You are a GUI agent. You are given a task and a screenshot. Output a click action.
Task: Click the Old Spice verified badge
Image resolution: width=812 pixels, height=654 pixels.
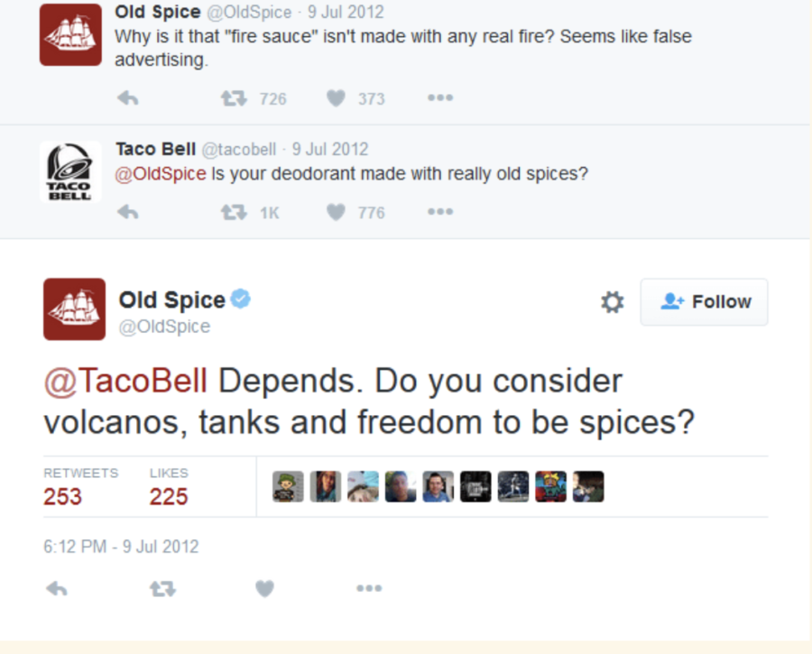pyautogui.click(x=240, y=299)
